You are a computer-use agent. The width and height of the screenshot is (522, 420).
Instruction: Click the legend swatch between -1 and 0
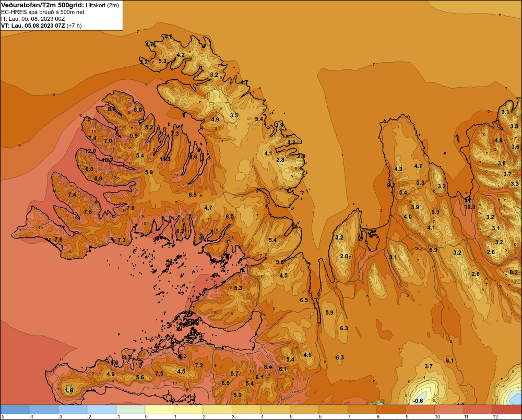tap(130, 410)
